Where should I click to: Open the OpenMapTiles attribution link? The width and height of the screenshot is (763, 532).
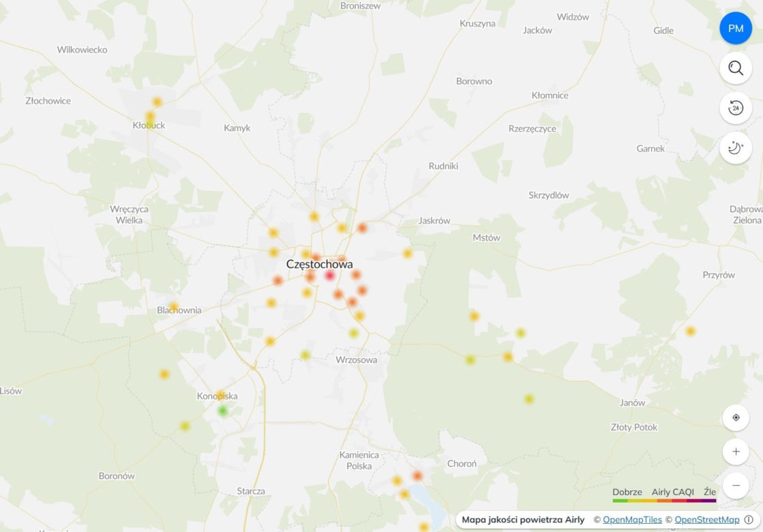point(632,520)
